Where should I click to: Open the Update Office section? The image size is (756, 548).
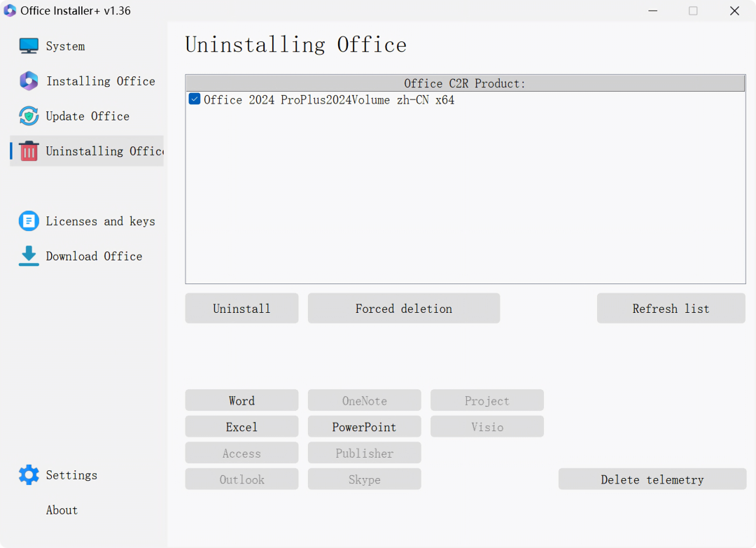pos(87,116)
